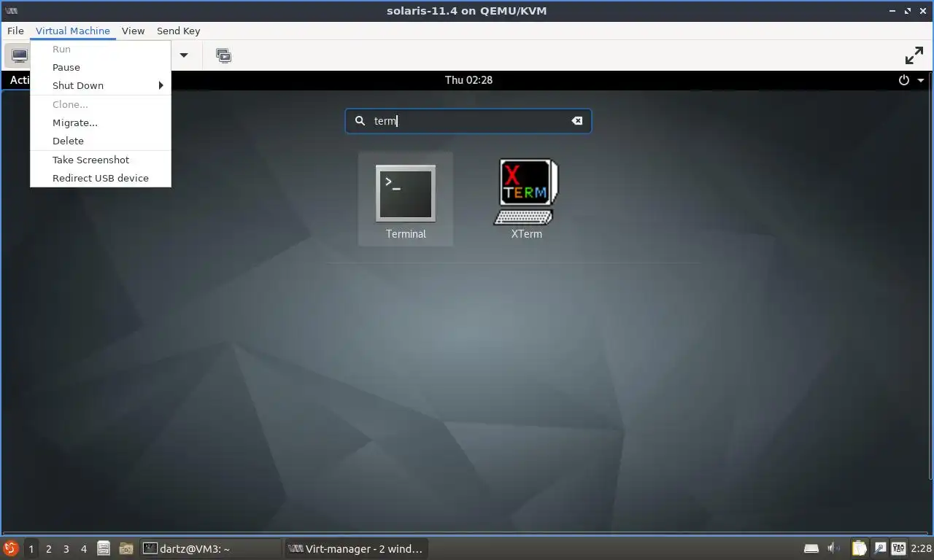Screen dimensions: 934x560
Task: Click the Activities button in guest
Action: 19,80
